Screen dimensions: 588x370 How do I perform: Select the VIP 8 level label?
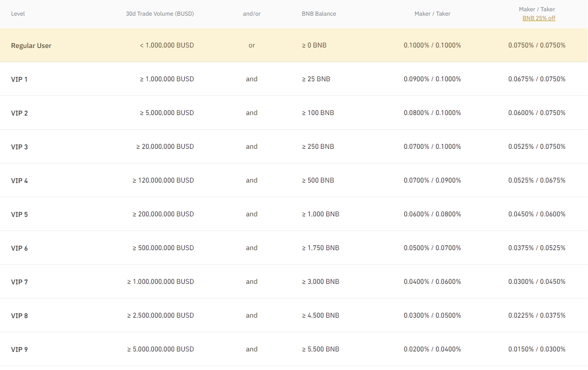pos(20,316)
